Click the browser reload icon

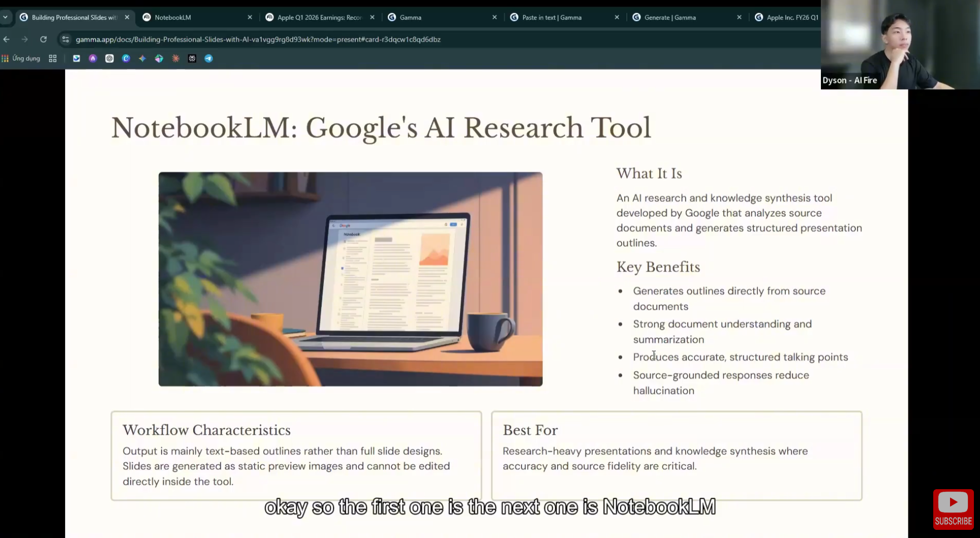coord(43,39)
